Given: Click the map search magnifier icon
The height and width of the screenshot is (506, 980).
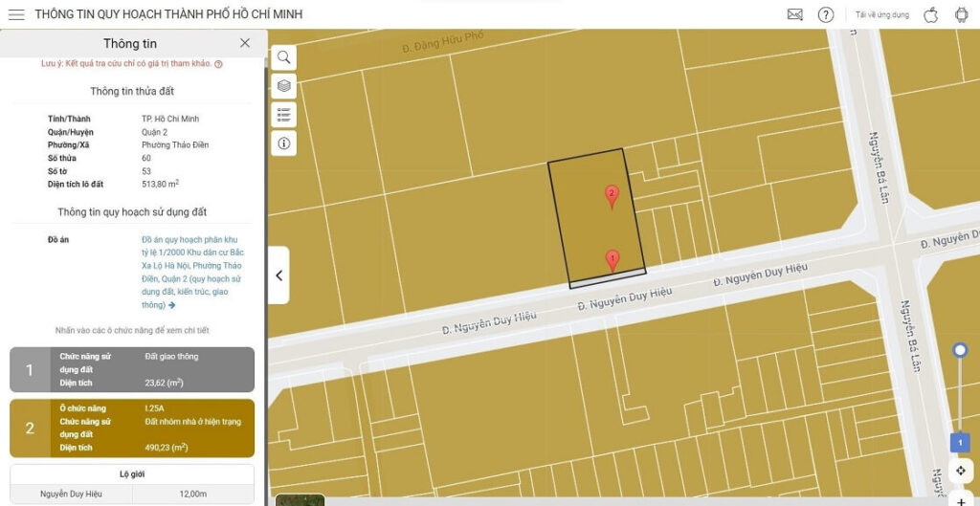Looking at the screenshot, I should tap(284, 57).
